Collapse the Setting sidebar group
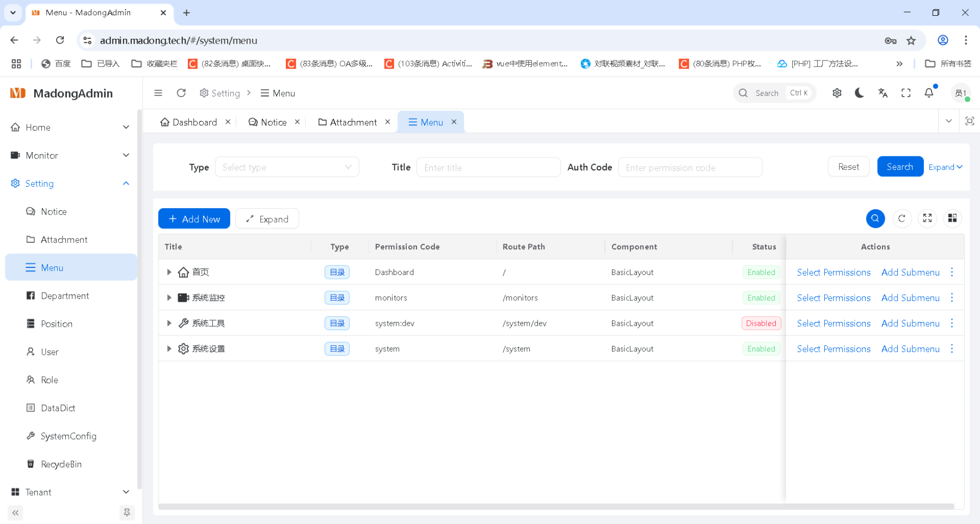This screenshot has width=980, height=524. (x=71, y=184)
